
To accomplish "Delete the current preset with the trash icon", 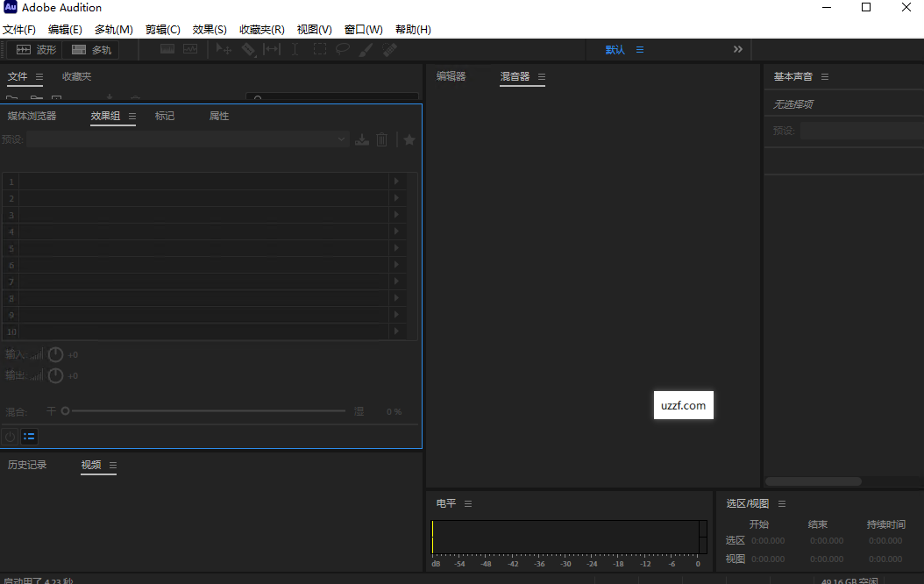I will pyautogui.click(x=381, y=139).
